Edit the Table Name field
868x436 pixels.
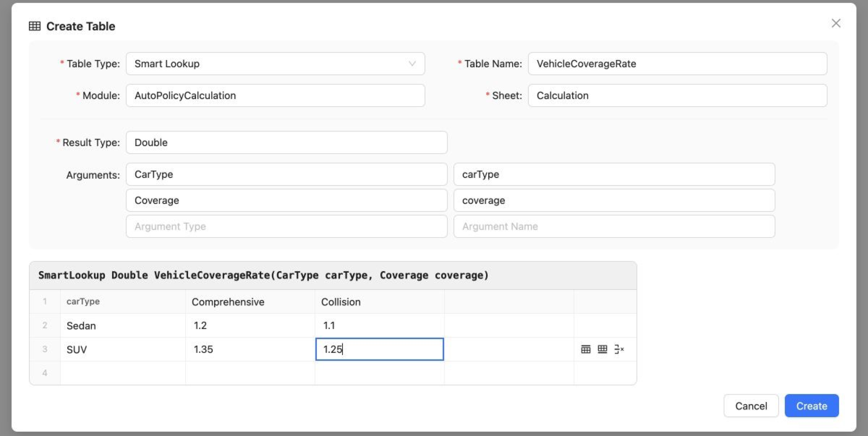677,64
